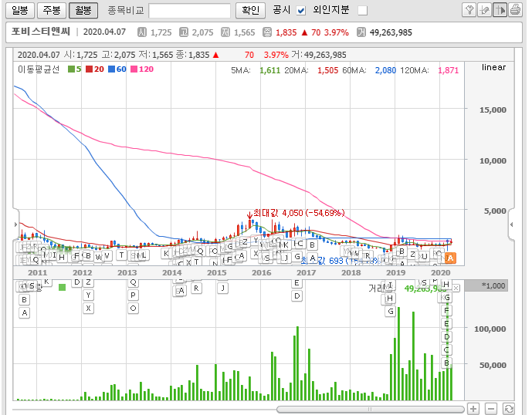Image resolution: width=532 pixels, height=415 pixels.
Task: Close the volume panel with X
Action: [456, 288]
